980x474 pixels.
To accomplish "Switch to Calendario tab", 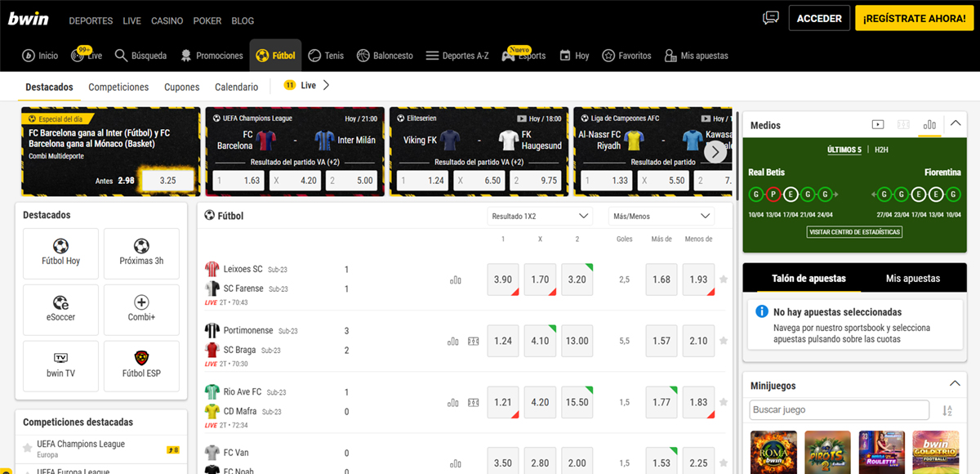I will point(237,87).
